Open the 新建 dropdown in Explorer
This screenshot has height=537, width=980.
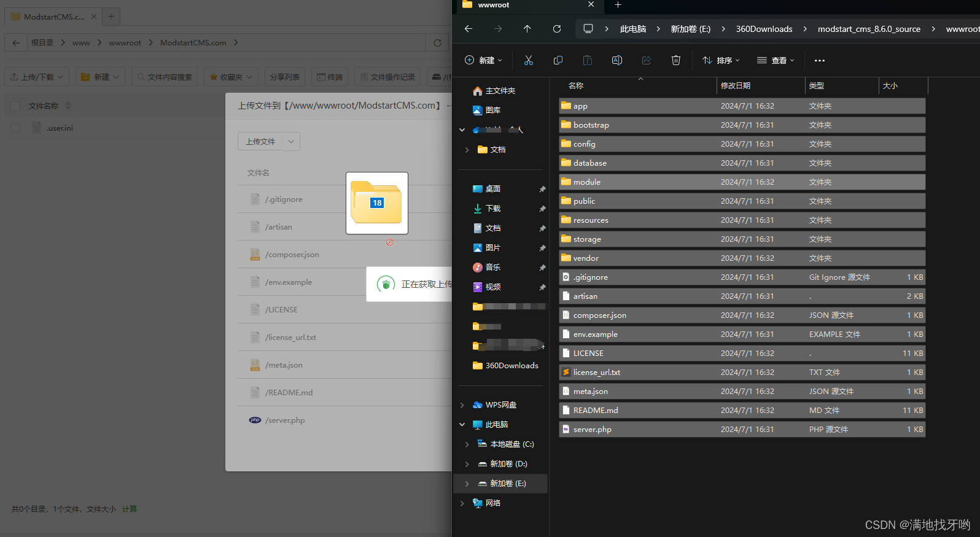(x=483, y=60)
